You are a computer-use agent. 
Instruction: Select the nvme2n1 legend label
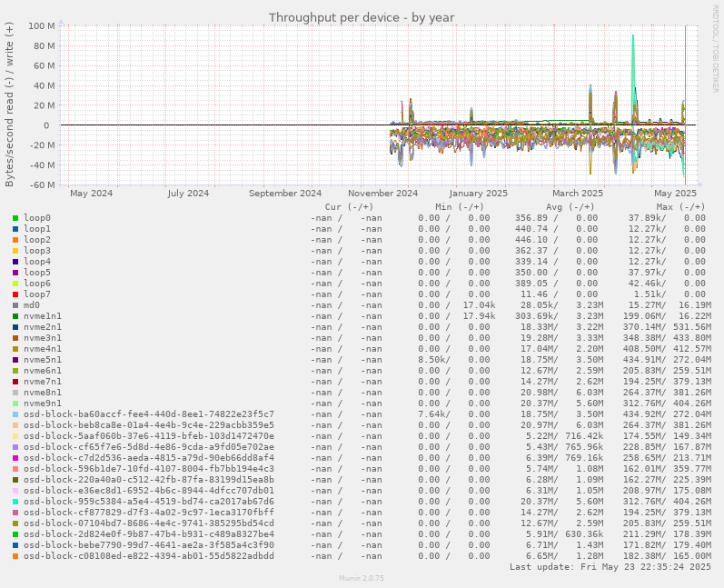coord(43,327)
